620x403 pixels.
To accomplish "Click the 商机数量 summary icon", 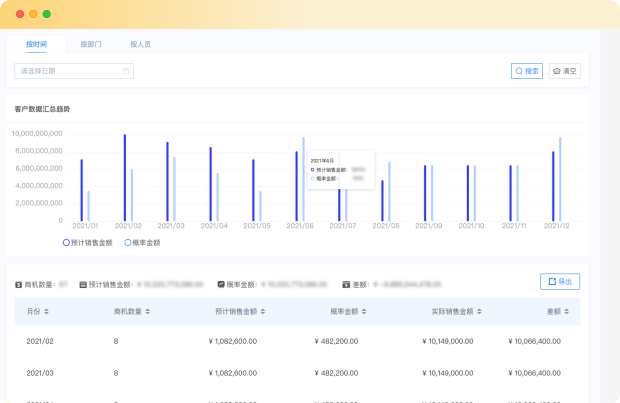I will pyautogui.click(x=18, y=284).
